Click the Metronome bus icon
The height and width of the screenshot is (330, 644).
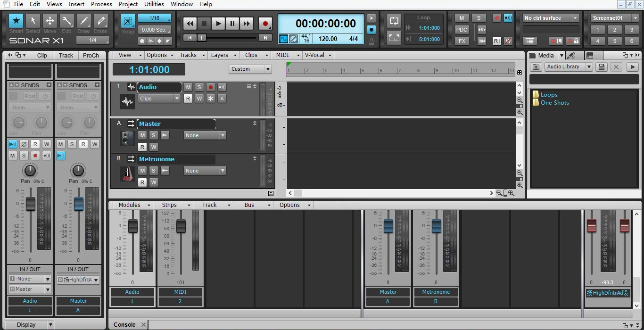click(127, 174)
